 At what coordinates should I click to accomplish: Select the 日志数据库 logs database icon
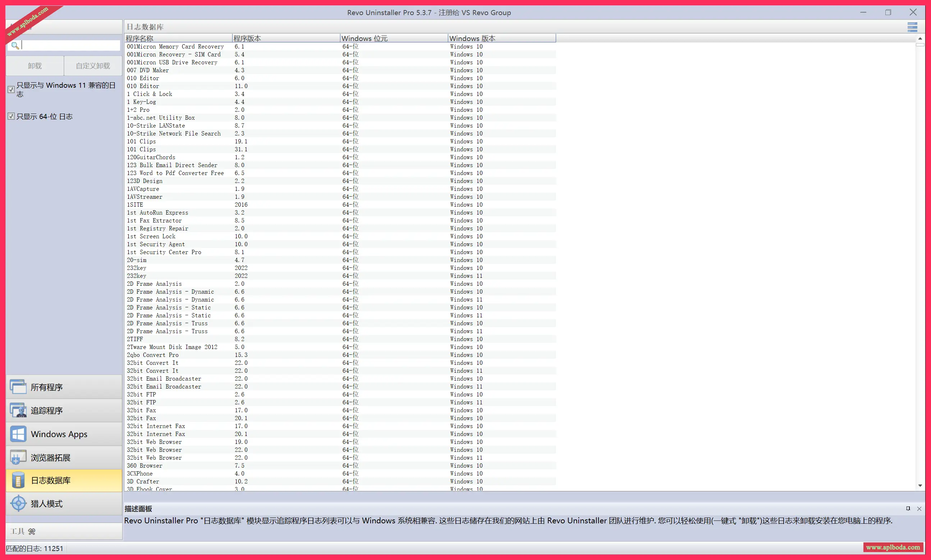[18, 480]
